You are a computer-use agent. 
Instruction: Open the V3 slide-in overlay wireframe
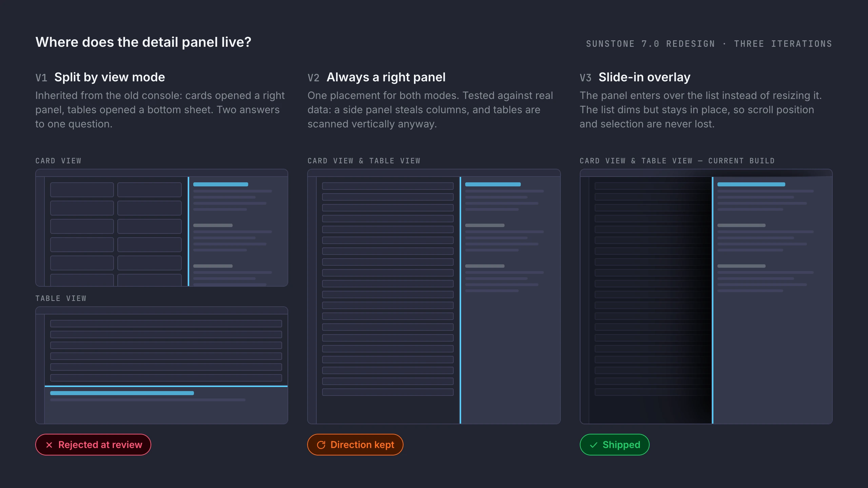[706, 297]
